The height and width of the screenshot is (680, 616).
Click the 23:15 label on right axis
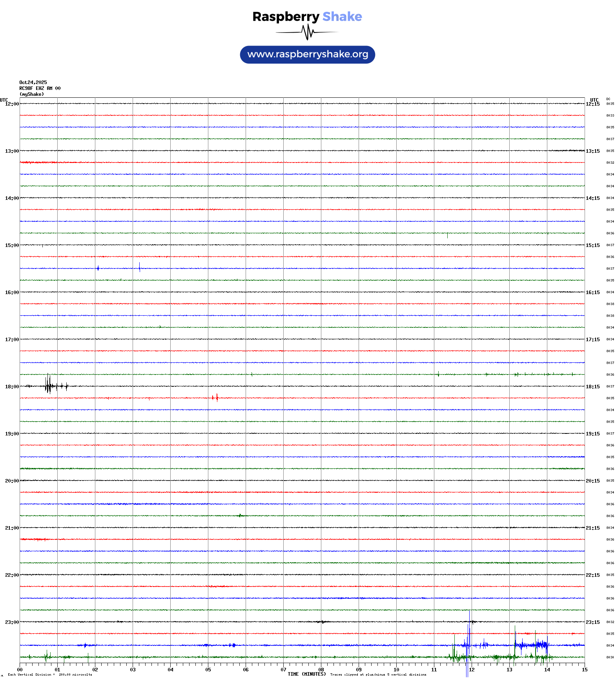point(592,622)
